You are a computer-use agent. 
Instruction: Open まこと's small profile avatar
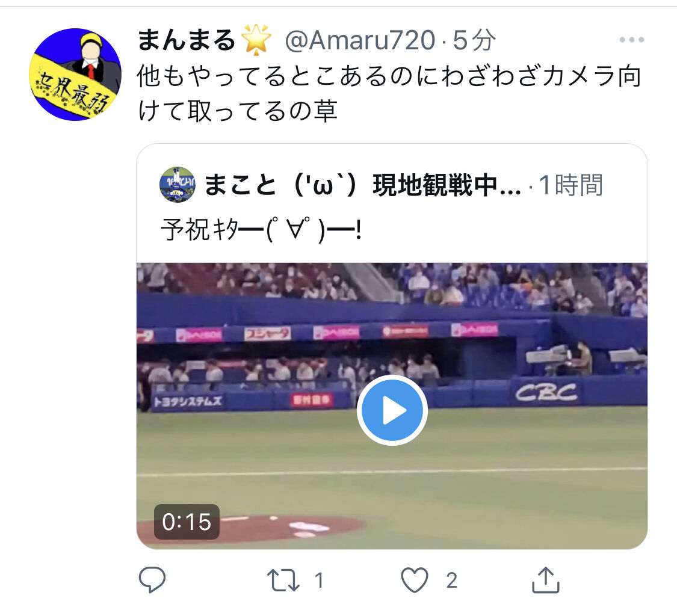point(178,184)
